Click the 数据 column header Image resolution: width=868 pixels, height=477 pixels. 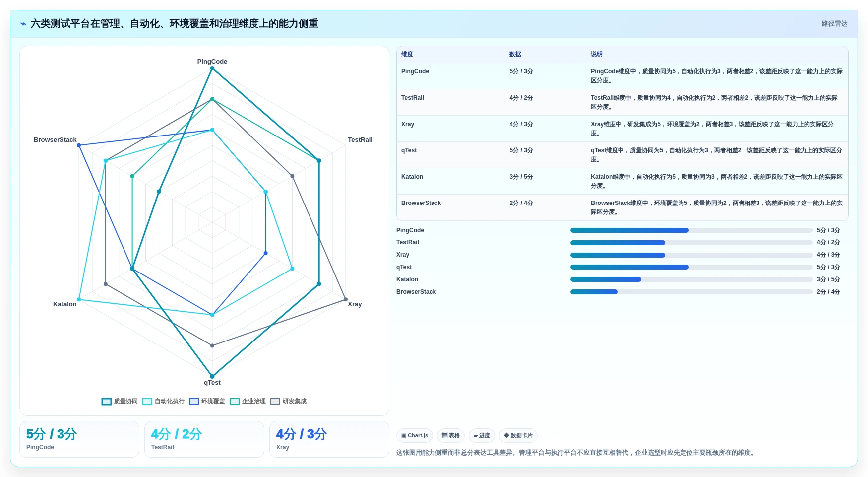[x=515, y=54]
